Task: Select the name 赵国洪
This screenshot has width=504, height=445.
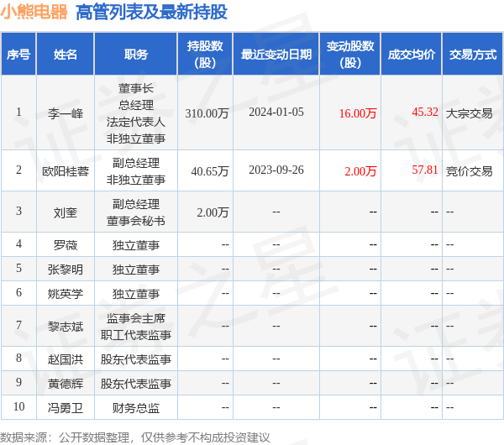Action: (66, 359)
